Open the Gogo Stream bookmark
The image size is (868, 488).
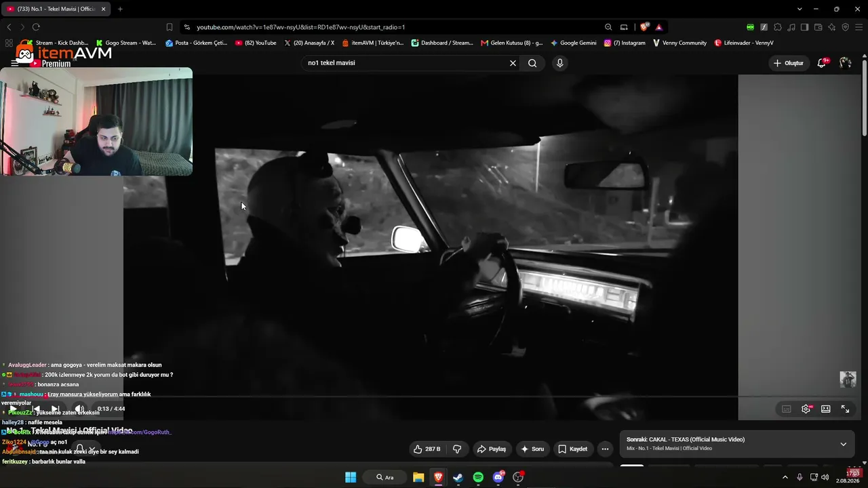click(x=126, y=43)
